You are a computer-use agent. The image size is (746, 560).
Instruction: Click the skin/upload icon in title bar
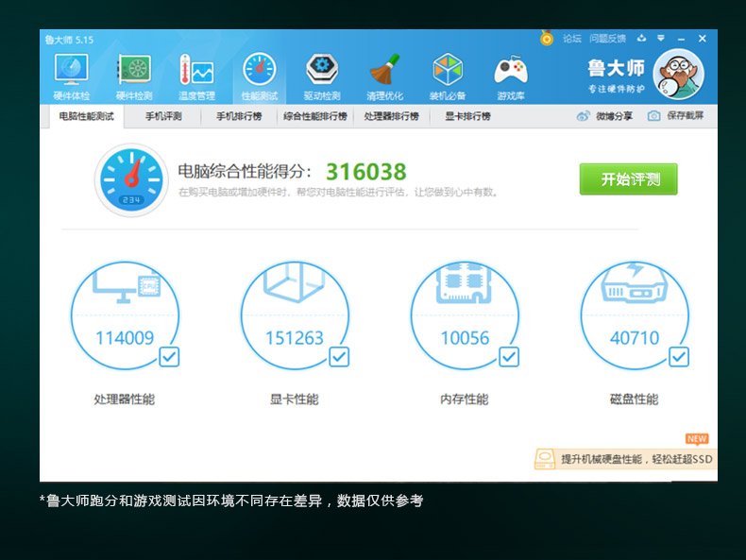coord(642,38)
